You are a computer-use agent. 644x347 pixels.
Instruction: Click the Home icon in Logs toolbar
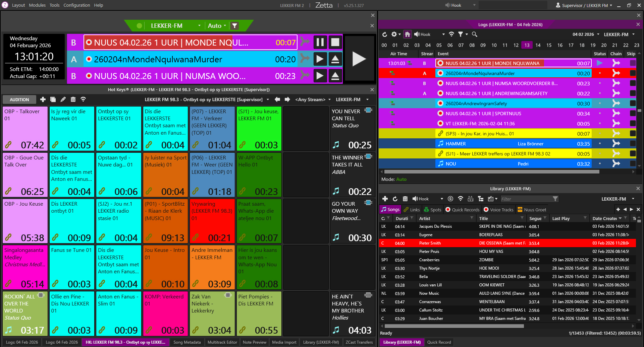pyautogui.click(x=407, y=34)
